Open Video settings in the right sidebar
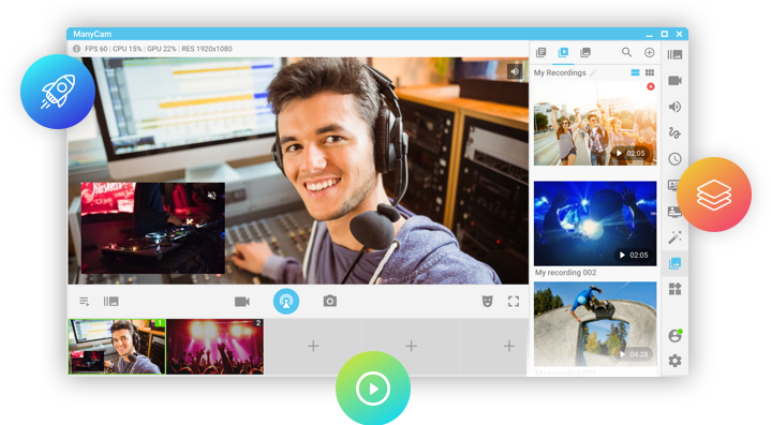The width and height of the screenshot is (771, 425). click(x=675, y=80)
